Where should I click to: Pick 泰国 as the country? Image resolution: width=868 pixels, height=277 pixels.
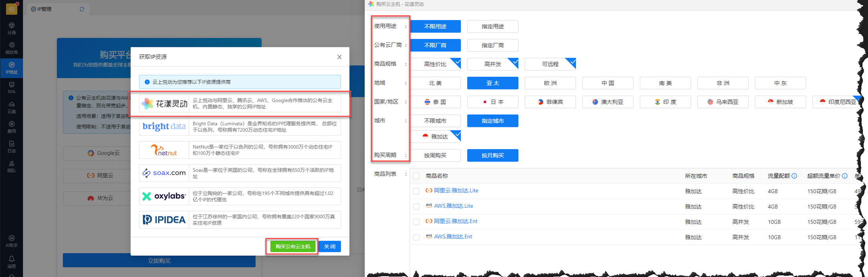tap(435, 102)
